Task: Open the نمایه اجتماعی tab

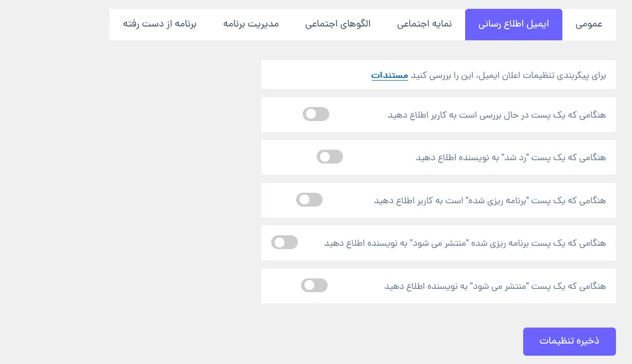Action: click(x=424, y=24)
